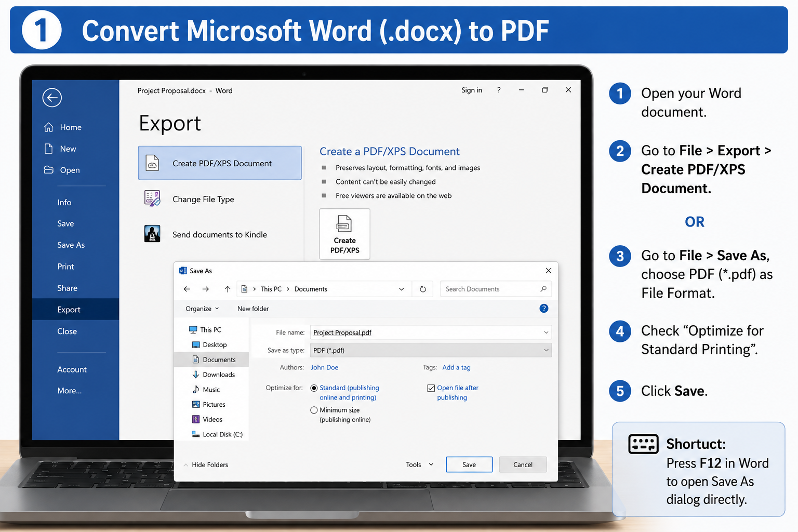798x532 pixels.
Task: Select Save As in the sidebar
Action: point(71,245)
